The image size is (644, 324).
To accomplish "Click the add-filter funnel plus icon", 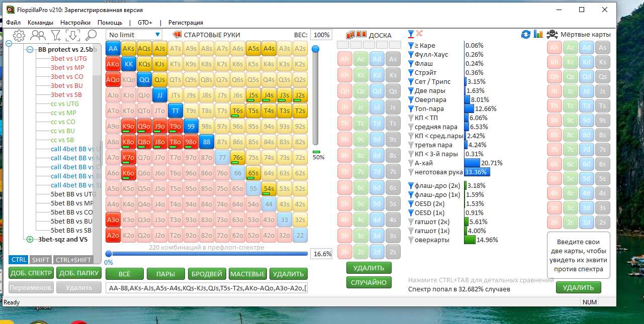I will (x=56, y=35).
